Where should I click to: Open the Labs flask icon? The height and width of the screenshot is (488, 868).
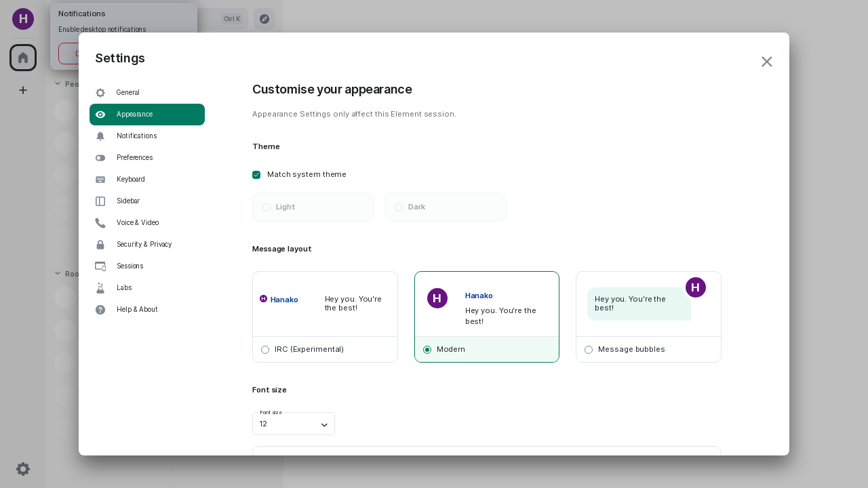100,288
